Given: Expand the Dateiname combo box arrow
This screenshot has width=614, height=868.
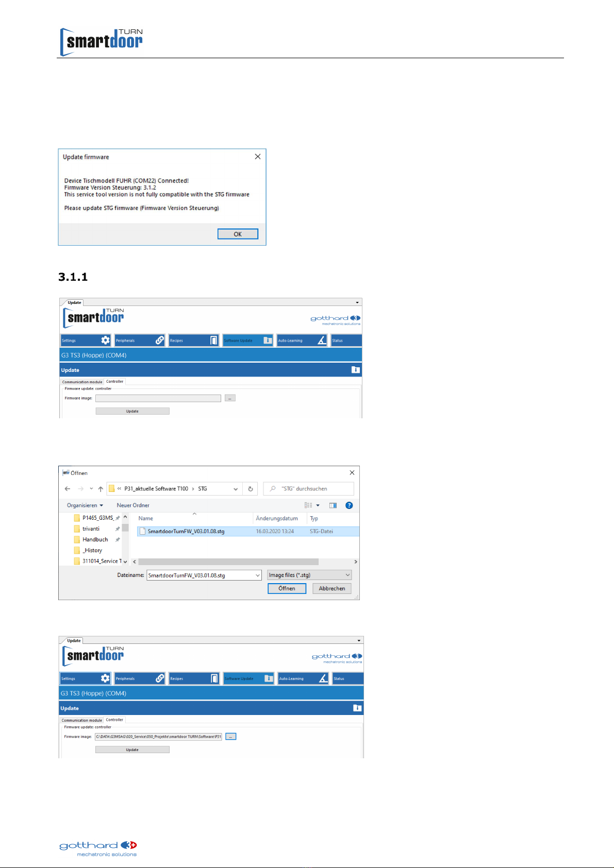Looking at the screenshot, I should pyautogui.click(x=258, y=575).
